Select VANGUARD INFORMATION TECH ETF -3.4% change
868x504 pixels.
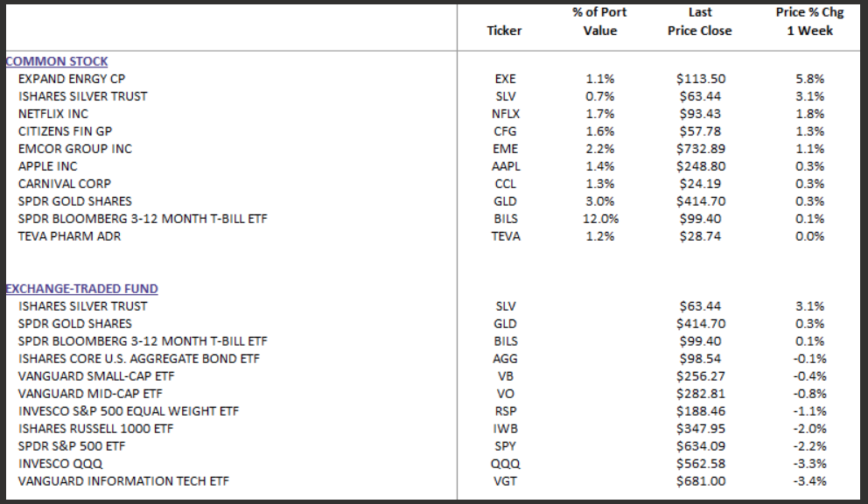810,481
